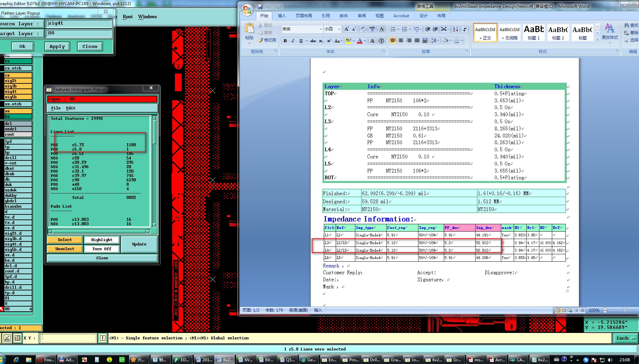
Task: Click the volume icon in system tray
Action: 610,360
